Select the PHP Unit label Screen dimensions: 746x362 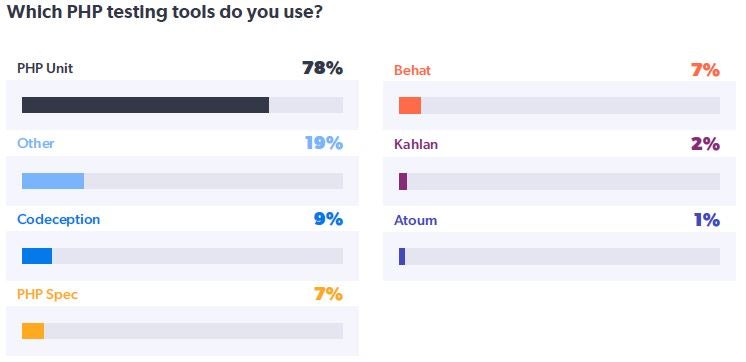(x=45, y=68)
